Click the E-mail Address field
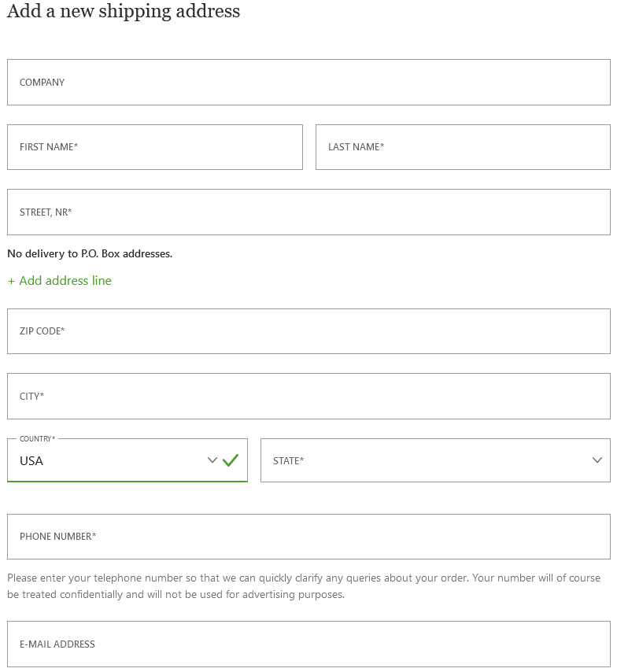The width and height of the screenshot is (617, 672). [308, 644]
